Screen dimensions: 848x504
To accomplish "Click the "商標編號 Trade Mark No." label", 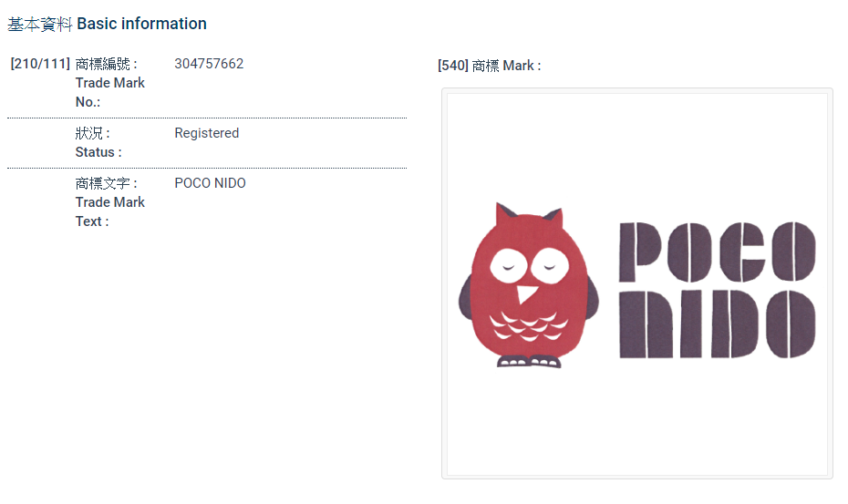I will coord(110,83).
